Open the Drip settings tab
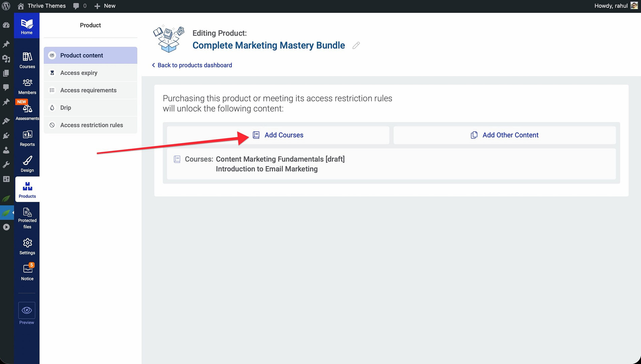This screenshot has width=641, height=364. tap(90, 108)
